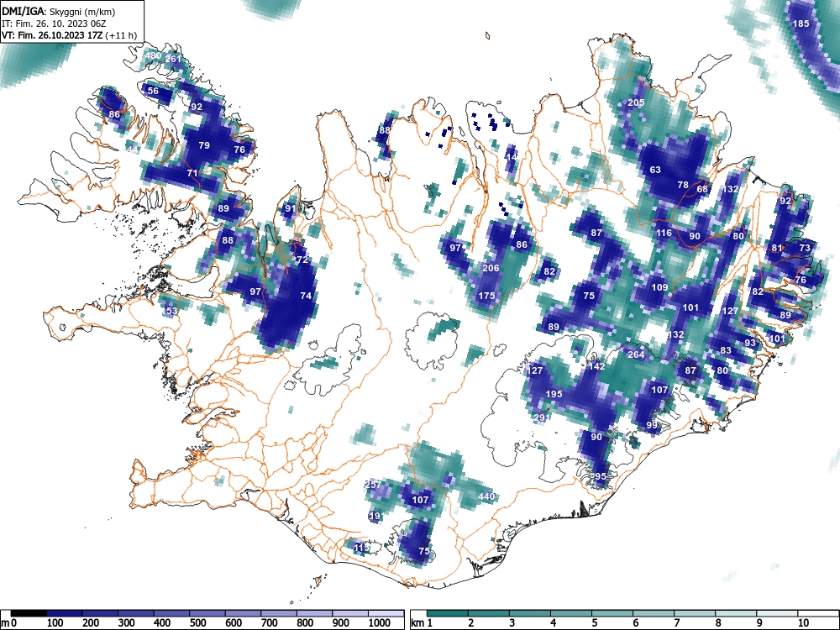Click the visibility value '81' in the Eastfjords
Screen dimensions: 840x630
(x=777, y=248)
